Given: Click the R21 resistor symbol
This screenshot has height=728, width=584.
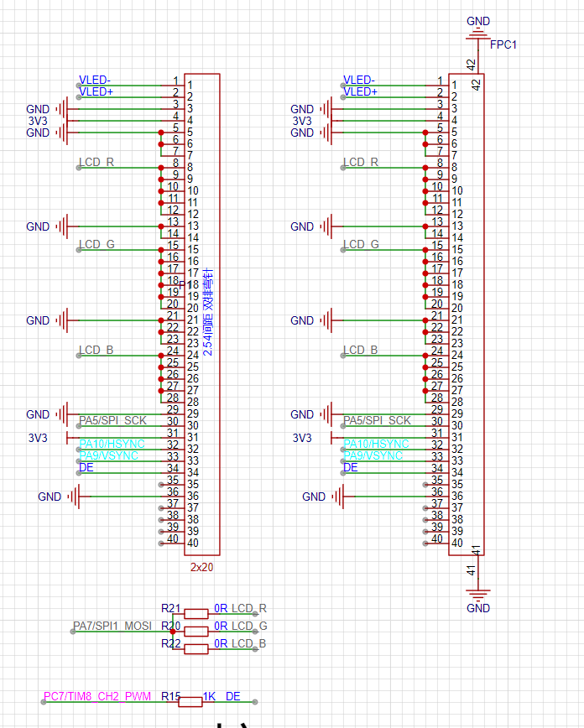Looking at the screenshot, I should tap(196, 613).
